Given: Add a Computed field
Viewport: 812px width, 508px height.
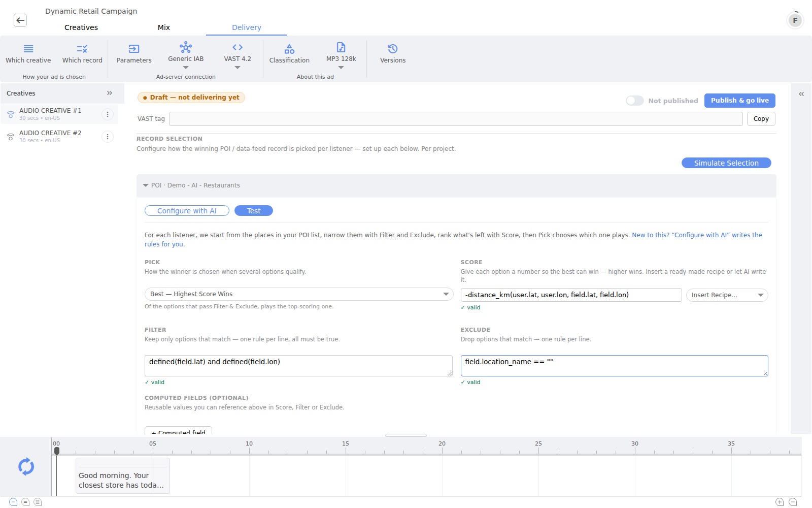Looking at the screenshot, I should [178, 431].
